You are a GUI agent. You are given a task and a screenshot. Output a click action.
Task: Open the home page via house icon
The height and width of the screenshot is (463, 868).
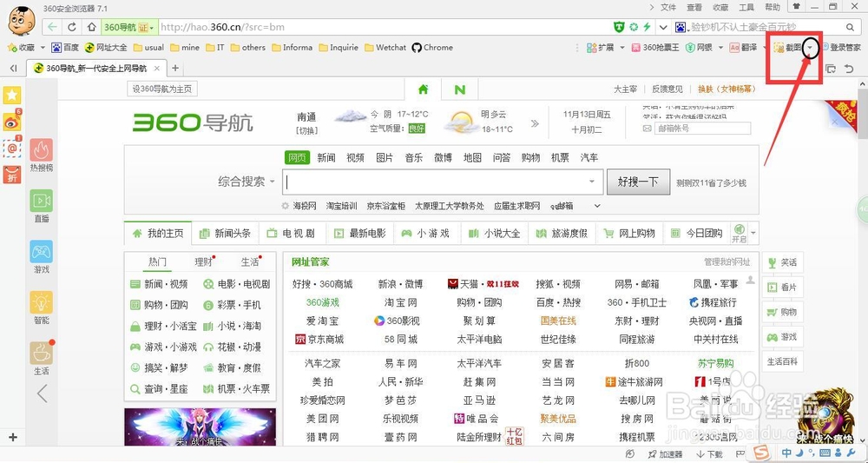tap(91, 27)
